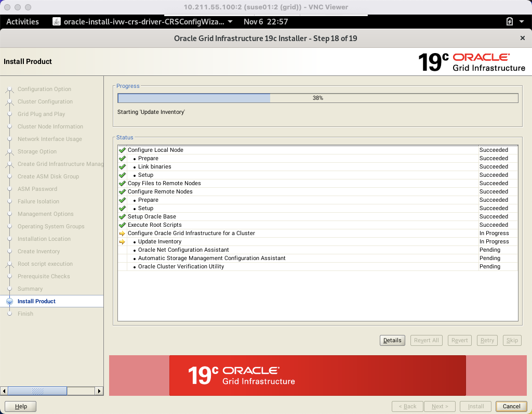This screenshot has height=414, width=532.
Task: Click the Revert All button
Action: 426,340
